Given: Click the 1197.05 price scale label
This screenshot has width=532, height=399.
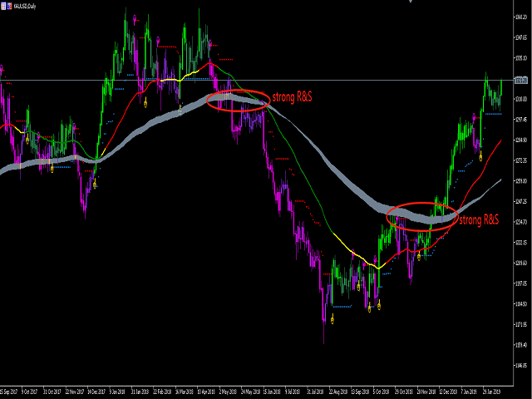Looking at the screenshot, I should [x=521, y=283].
